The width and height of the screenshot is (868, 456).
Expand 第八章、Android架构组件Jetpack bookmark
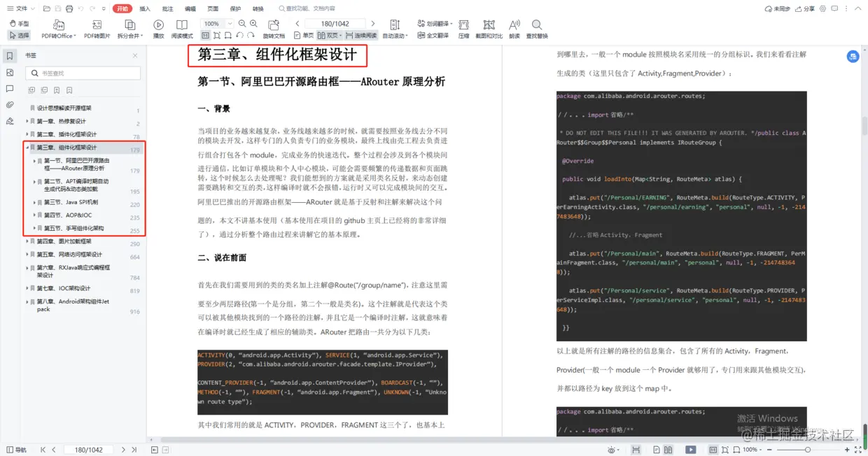coord(27,301)
